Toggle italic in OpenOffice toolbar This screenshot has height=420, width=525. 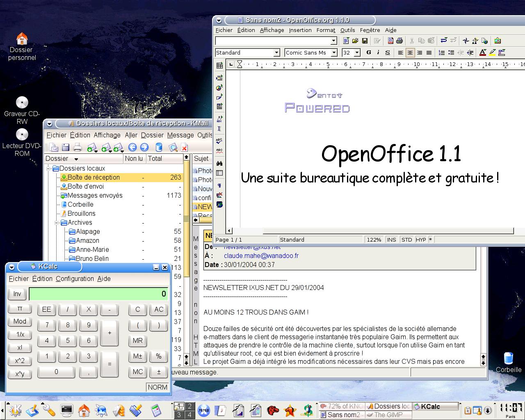click(378, 52)
